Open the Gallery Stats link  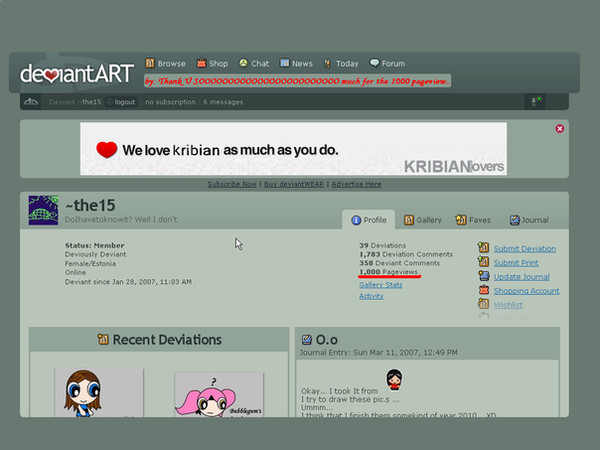(381, 285)
